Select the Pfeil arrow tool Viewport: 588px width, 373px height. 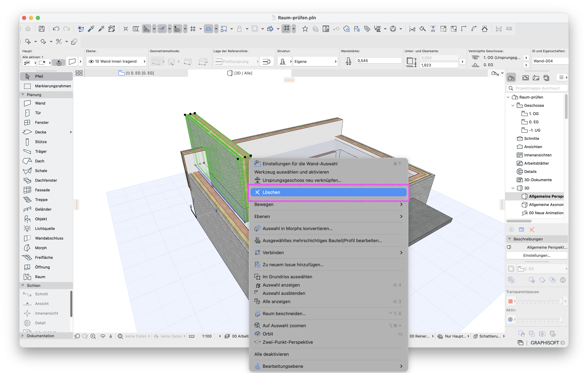coord(46,76)
